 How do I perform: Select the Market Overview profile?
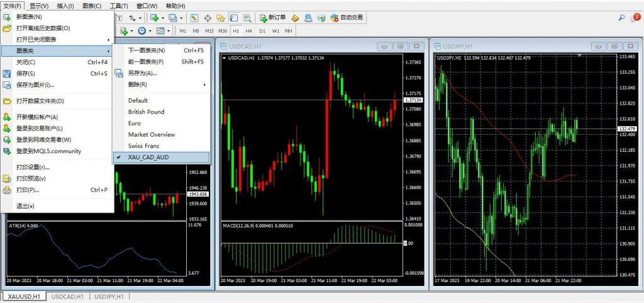(161, 134)
